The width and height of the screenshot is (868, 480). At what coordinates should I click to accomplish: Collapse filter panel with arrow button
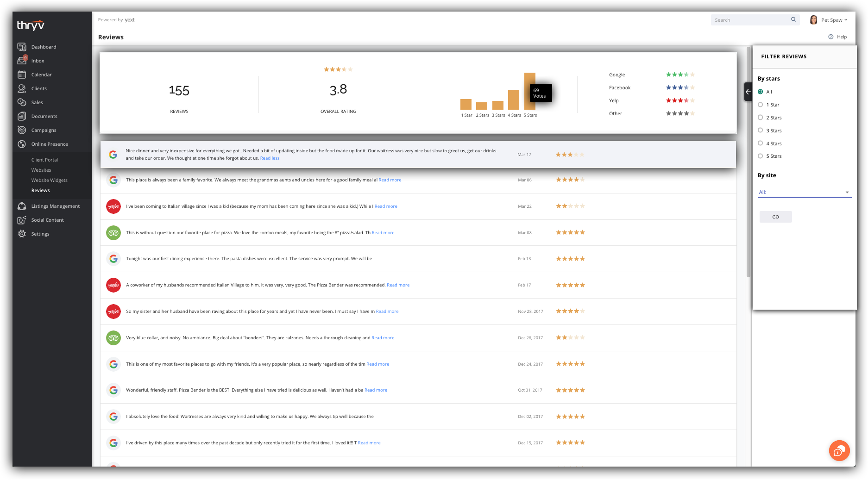pos(748,92)
